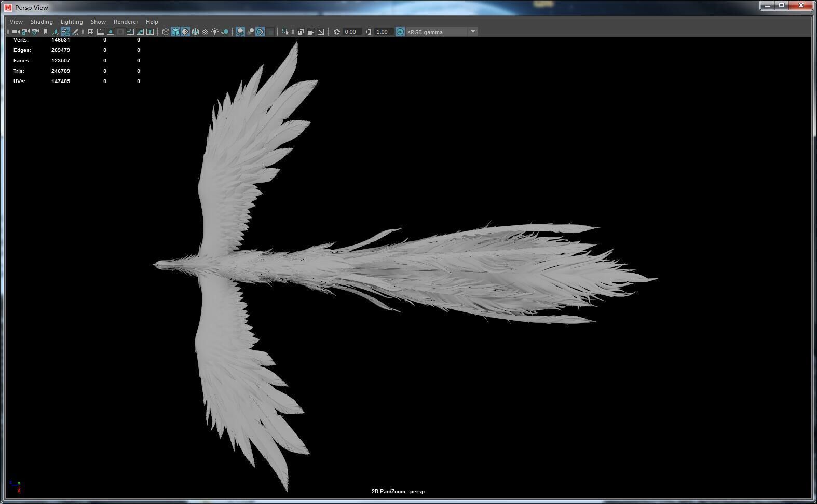
Task: Toggle 2D Pan/Zoom tool icon
Action: [65, 32]
